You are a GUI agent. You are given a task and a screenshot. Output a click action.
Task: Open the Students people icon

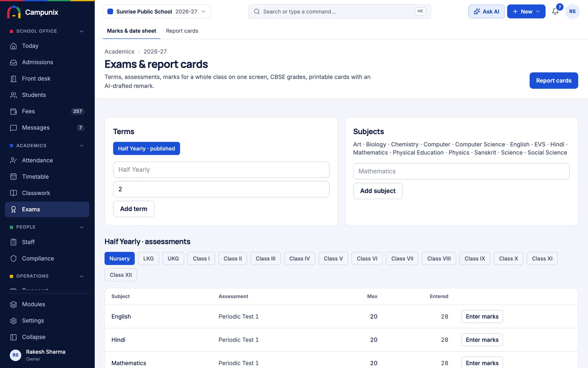point(14,95)
